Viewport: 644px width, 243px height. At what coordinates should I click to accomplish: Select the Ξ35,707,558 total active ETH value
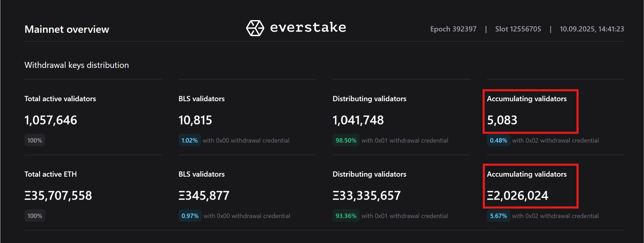click(x=58, y=196)
